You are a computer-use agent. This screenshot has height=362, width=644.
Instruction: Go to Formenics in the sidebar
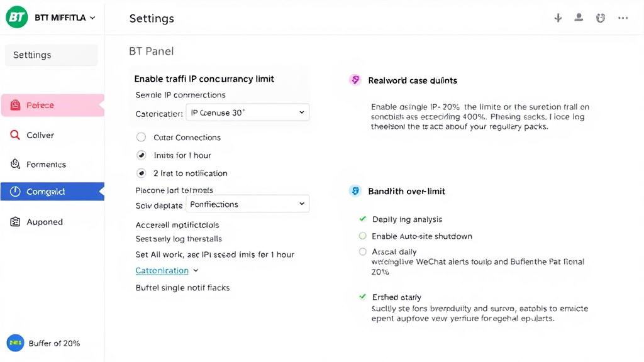(x=53, y=164)
